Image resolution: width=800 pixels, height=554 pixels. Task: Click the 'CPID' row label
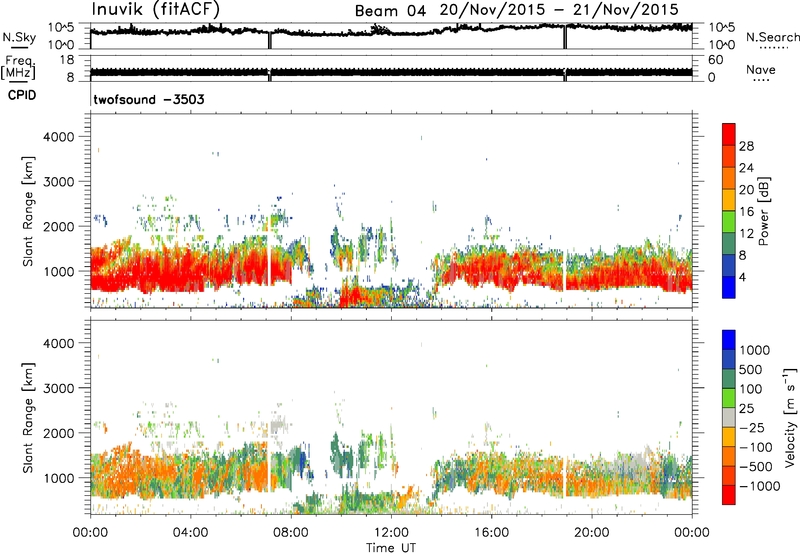tap(22, 95)
